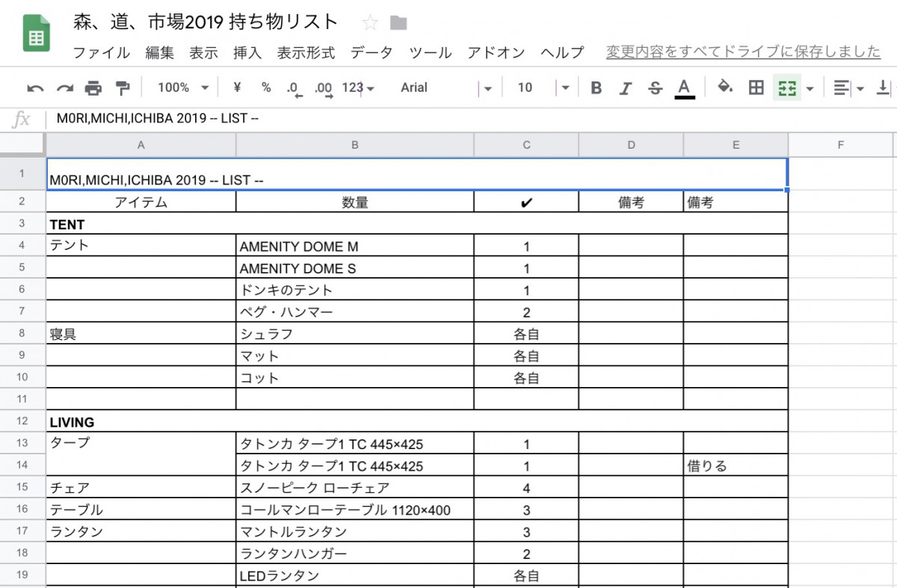This screenshot has height=588, width=897.
Task: Star this spreadsheet document
Action: (x=370, y=22)
